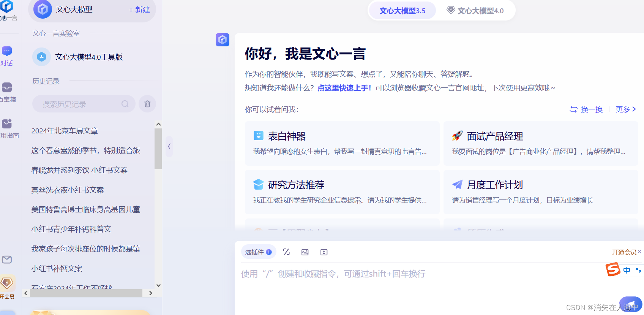644x315 pixels.
Task: Click history list scroll up arrow
Action: [158, 124]
